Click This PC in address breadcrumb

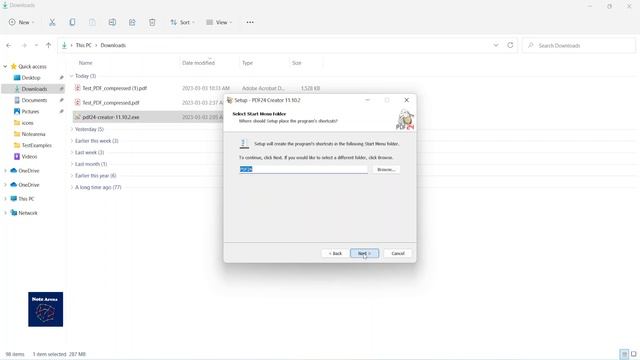point(84,45)
